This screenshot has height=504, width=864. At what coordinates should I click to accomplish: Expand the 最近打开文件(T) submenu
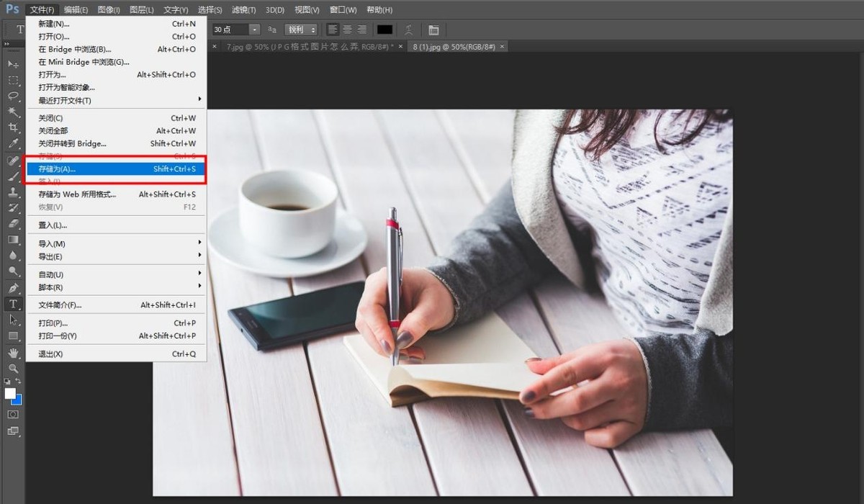tap(117, 100)
